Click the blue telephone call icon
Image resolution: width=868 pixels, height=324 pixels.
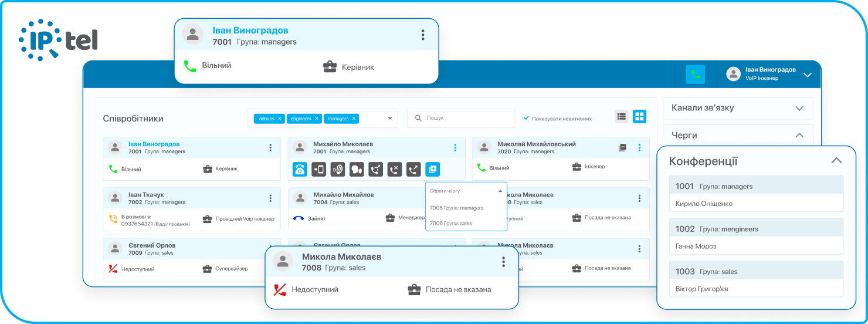point(300,169)
